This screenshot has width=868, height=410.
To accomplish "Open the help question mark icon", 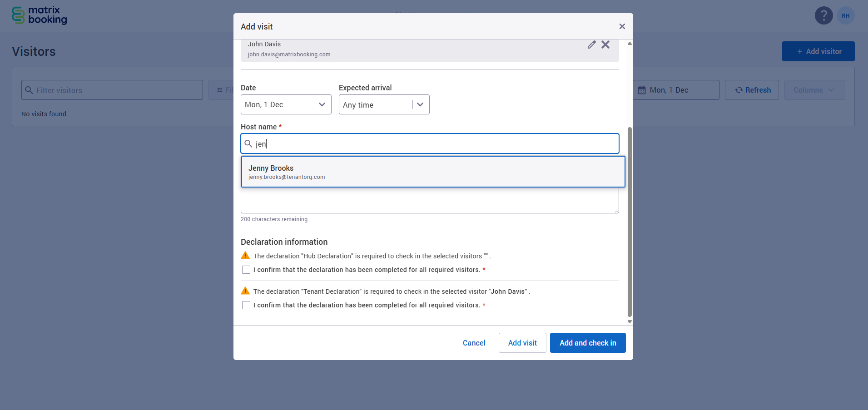I will tap(823, 15).
